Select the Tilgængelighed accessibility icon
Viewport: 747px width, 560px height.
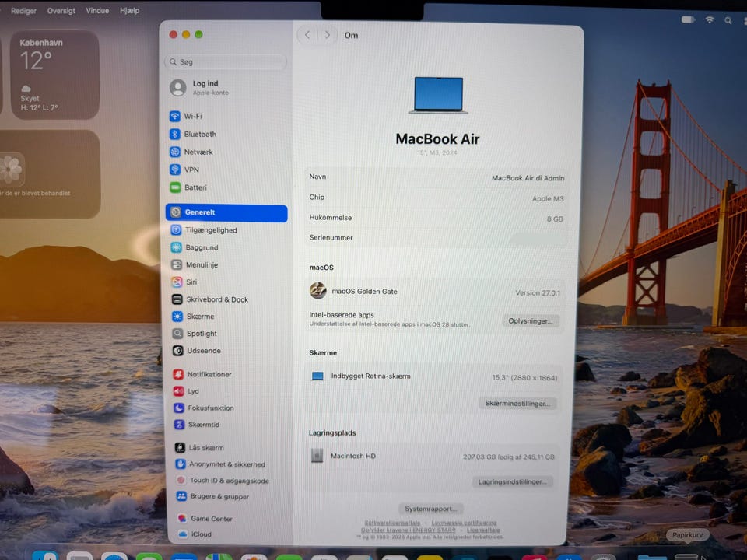tap(177, 230)
